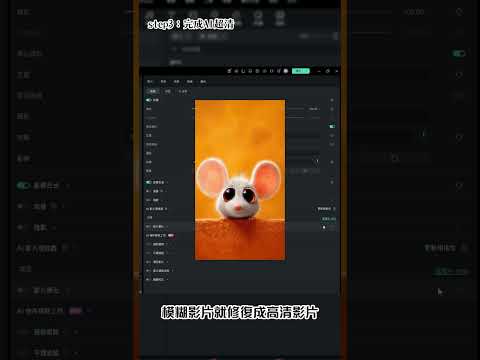This screenshot has height=360, width=480.
Task: Click the teal text button right of the preview
Action: click(329, 219)
